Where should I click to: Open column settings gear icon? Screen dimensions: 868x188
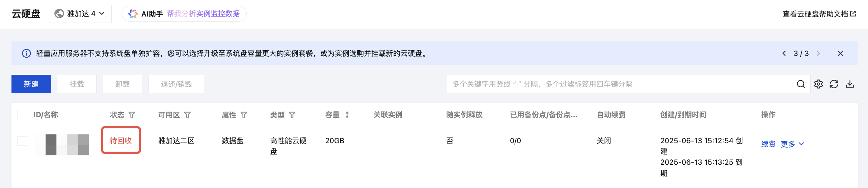[818, 84]
